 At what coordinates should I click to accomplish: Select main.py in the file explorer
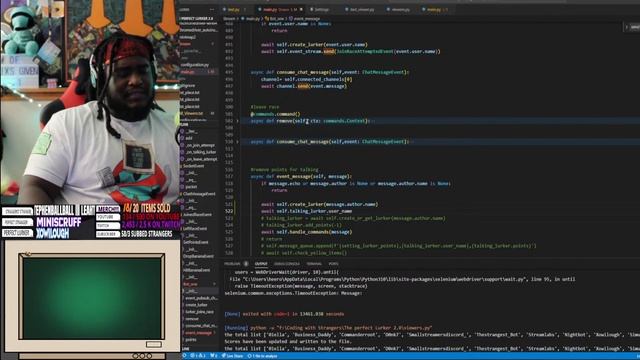[x=198, y=72]
